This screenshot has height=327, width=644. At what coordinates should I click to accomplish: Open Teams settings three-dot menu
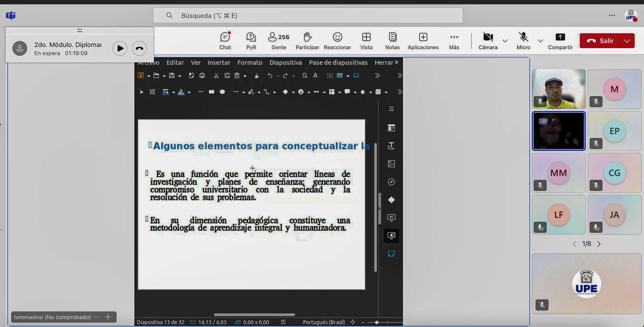612,16
